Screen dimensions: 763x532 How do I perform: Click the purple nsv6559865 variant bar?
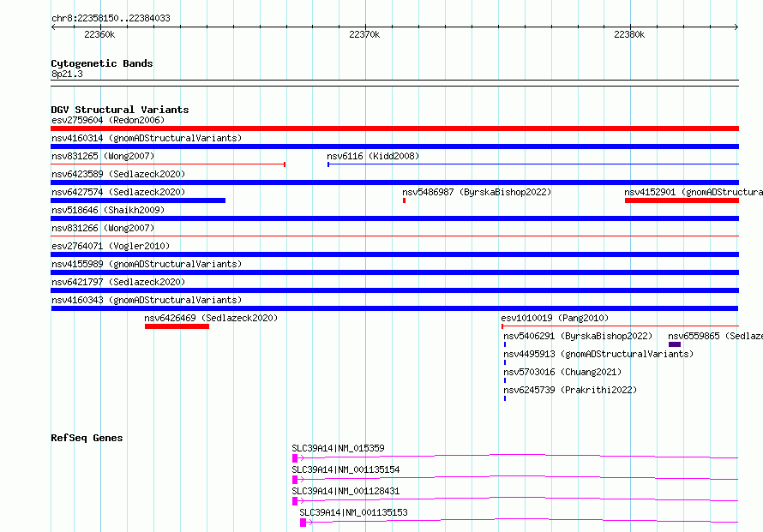coord(675,344)
